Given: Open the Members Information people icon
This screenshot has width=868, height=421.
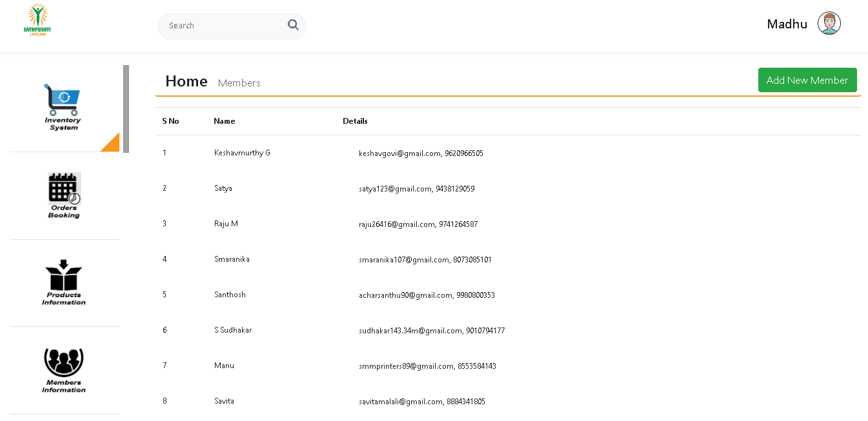Looking at the screenshot, I should click(64, 363).
